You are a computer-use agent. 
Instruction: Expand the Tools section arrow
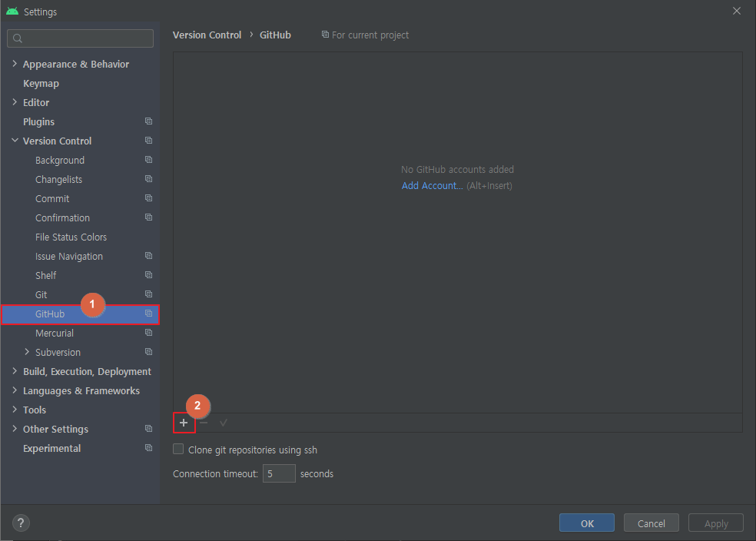click(x=15, y=410)
